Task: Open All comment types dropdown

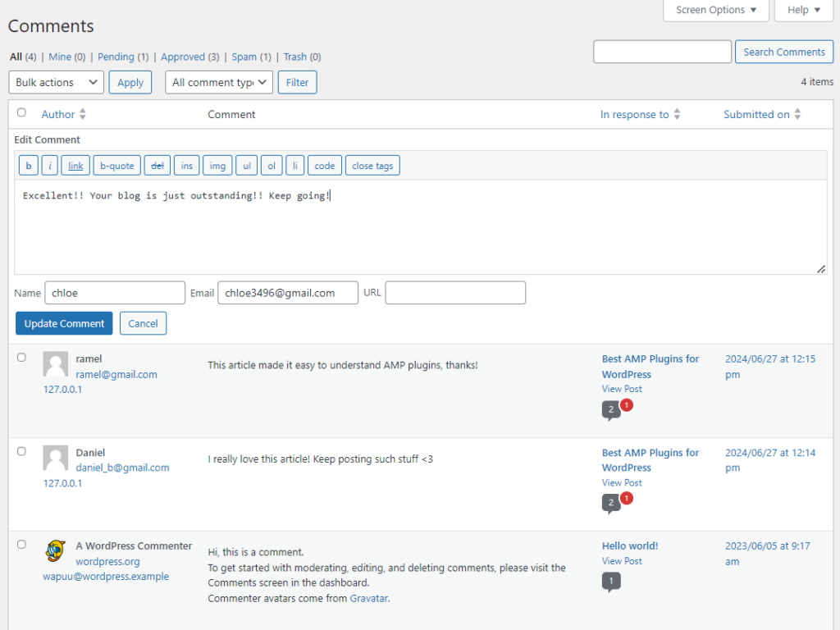Action: (x=219, y=83)
